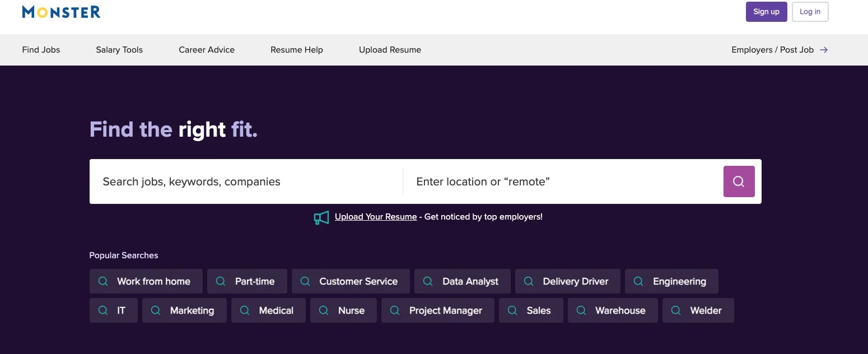Click the search icon inside the Data Analyst chip
This screenshot has width=868, height=354.
427,281
